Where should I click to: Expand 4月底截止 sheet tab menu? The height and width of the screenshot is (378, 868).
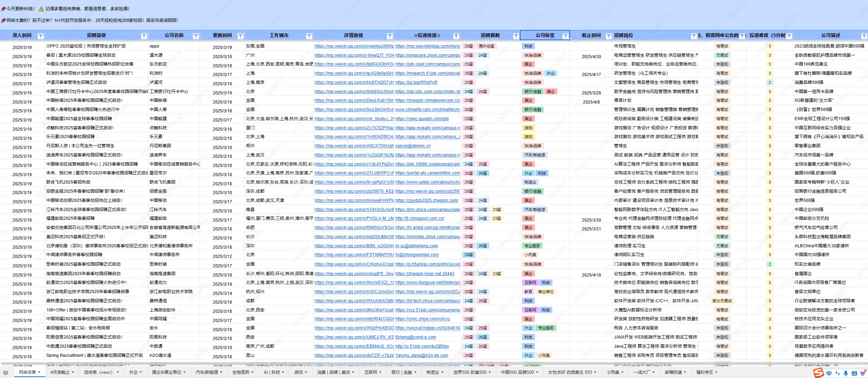click(x=73, y=372)
